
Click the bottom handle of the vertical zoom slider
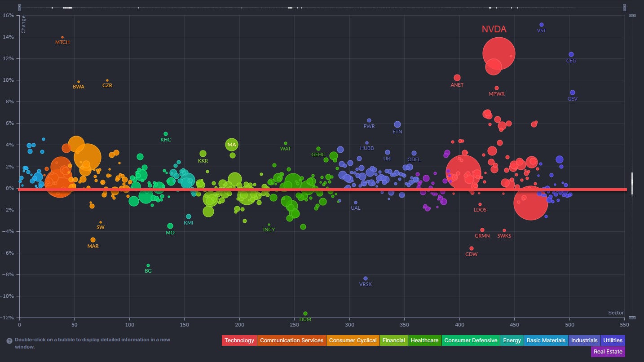click(x=632, y=318)
